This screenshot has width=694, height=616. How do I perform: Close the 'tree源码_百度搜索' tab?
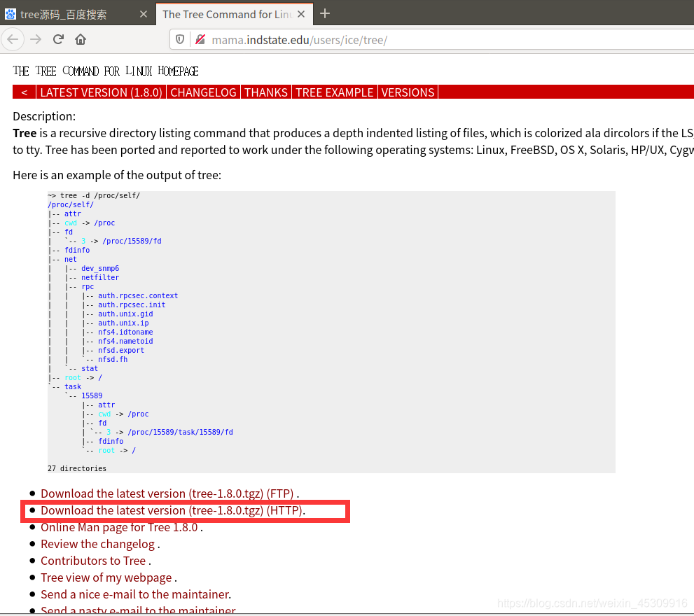[144, 14]
